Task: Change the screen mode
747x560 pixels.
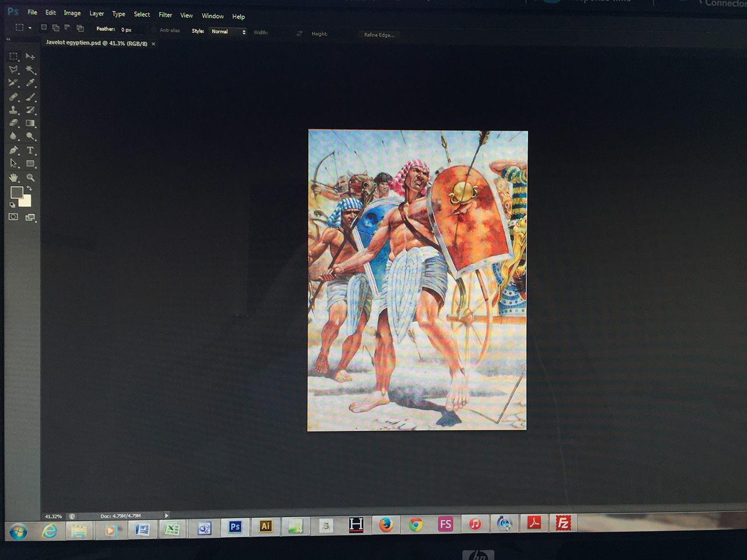Action: (30, 218)
